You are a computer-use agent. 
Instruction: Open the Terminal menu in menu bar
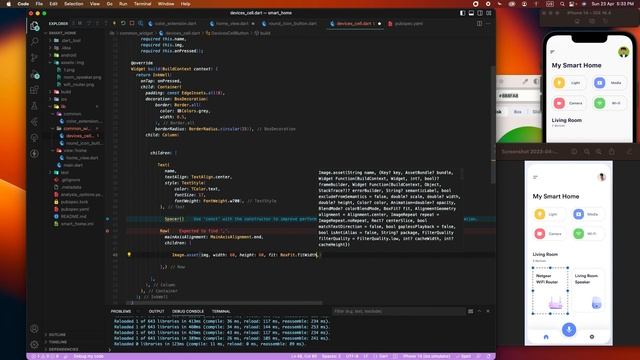click(x=142, y=4)
